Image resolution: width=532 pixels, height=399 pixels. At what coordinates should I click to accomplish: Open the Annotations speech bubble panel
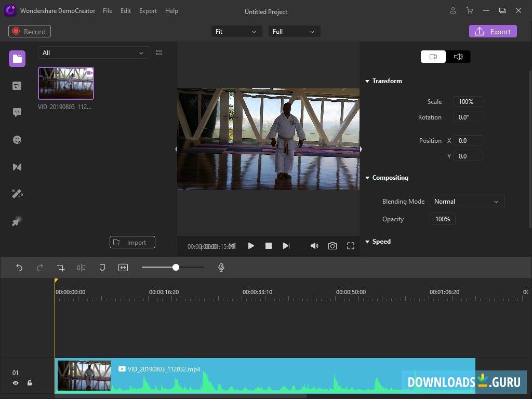click(17, 113)
